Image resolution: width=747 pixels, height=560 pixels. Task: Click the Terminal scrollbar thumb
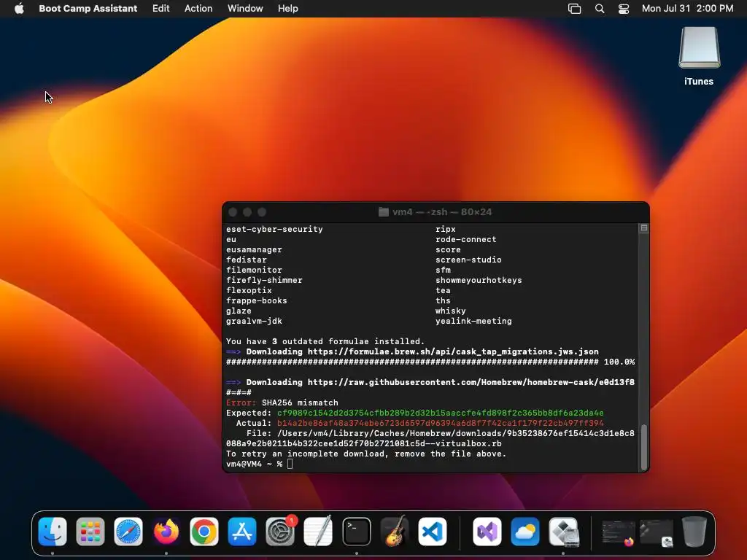click(x=643, y=447)
